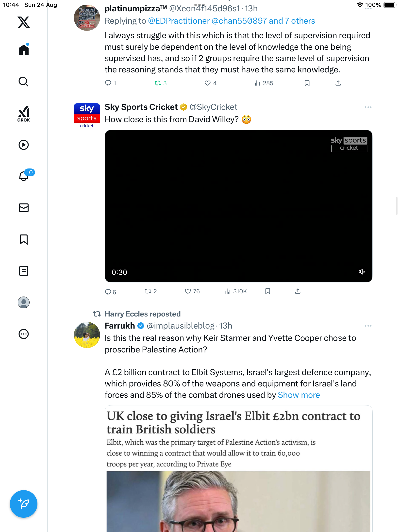Open Direct Messages envelope icon

pyautogui.click(x=24, y=208)
